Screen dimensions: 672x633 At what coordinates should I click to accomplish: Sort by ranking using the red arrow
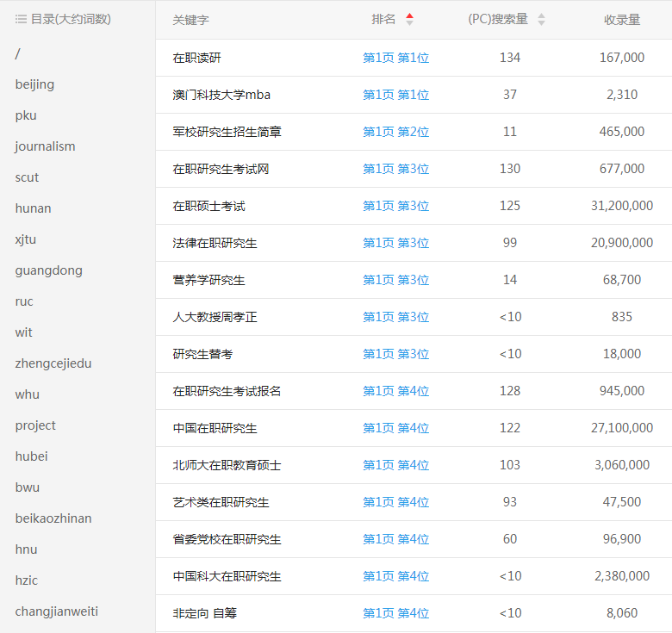tap(409, 19)
